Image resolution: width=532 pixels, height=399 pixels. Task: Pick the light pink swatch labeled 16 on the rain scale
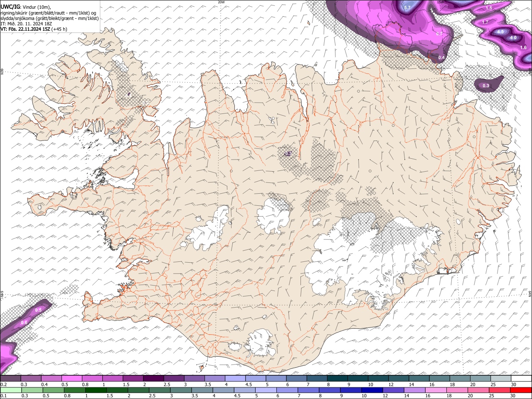point(435,390)
